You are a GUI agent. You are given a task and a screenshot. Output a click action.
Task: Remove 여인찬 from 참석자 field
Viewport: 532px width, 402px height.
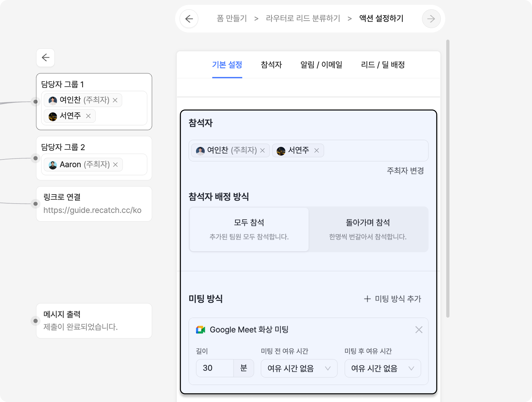pos(263,150)
